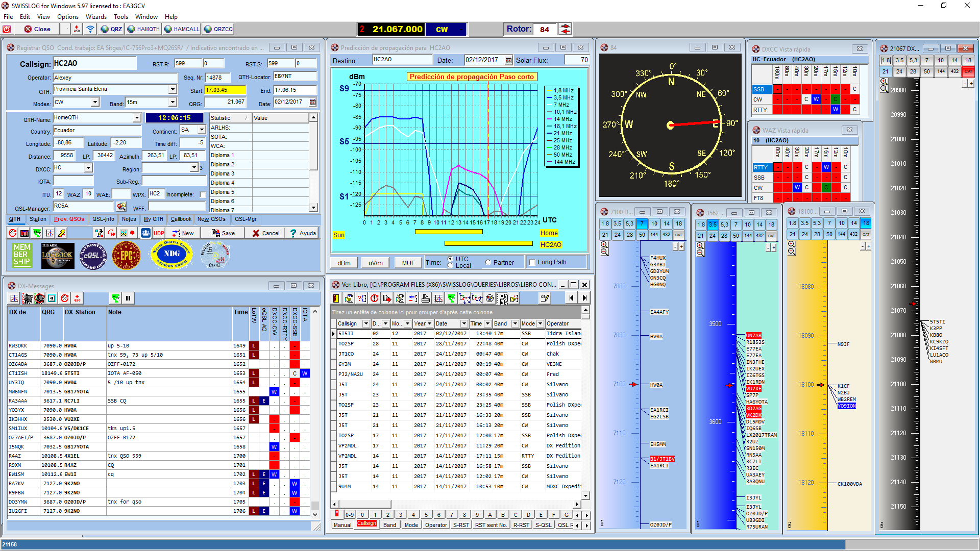Click the QSL-Manager search icon beside RC5A
The height and width of the screenshot is (551, 980).
(121, 206)
